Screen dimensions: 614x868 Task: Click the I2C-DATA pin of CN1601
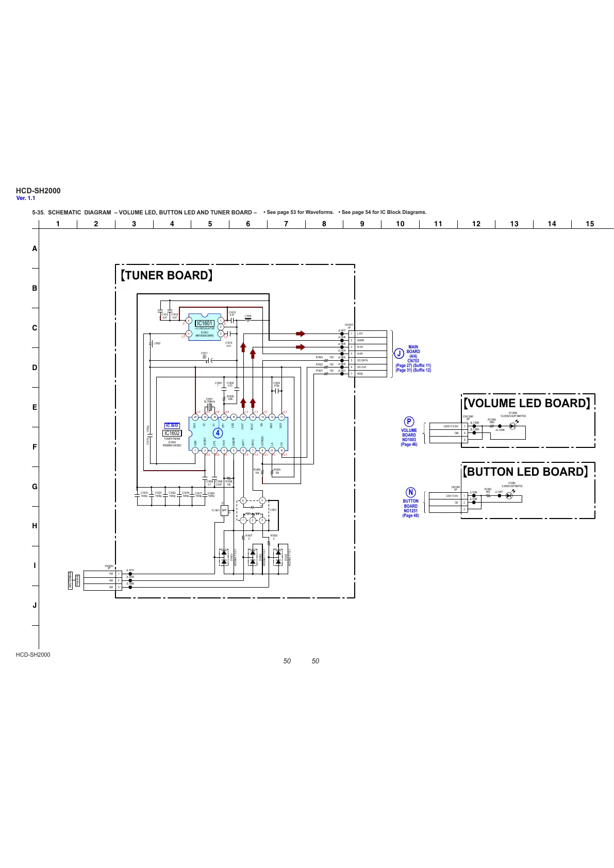(368, 360)
